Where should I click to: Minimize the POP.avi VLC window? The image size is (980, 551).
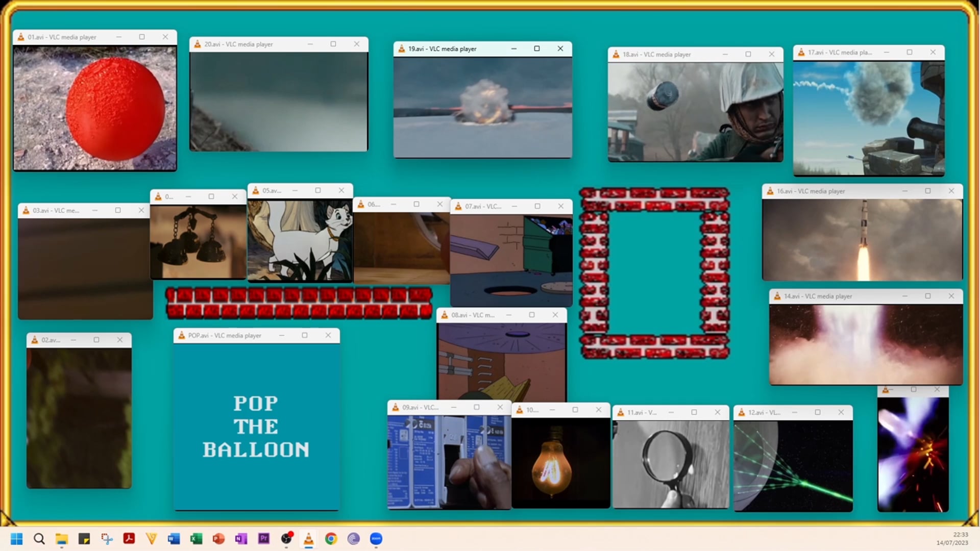(281, 336)
